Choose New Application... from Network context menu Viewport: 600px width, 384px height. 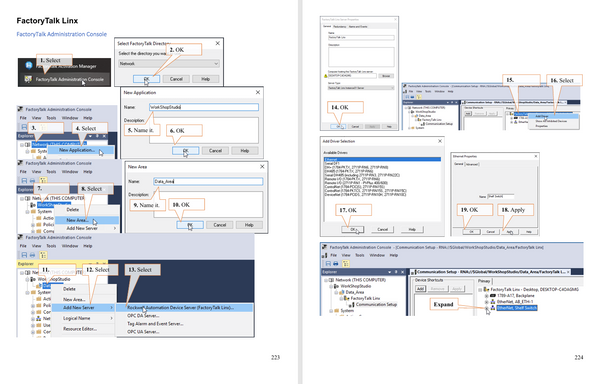81,150
